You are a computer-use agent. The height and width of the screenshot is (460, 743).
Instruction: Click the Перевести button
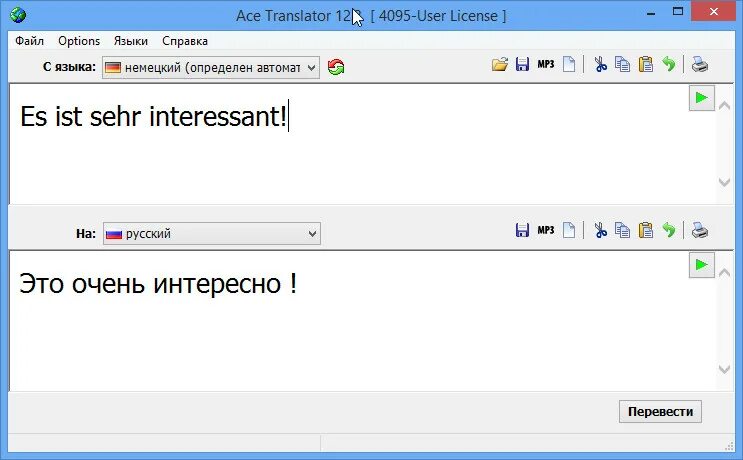point(660,412)
